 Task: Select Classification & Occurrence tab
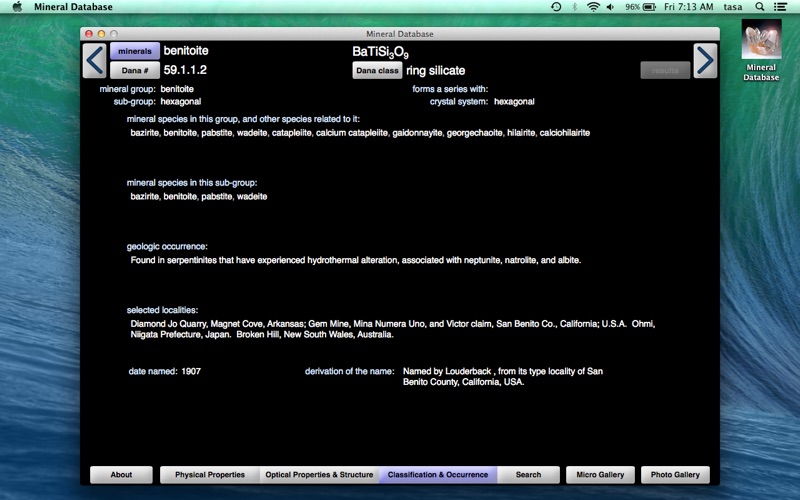438,475
